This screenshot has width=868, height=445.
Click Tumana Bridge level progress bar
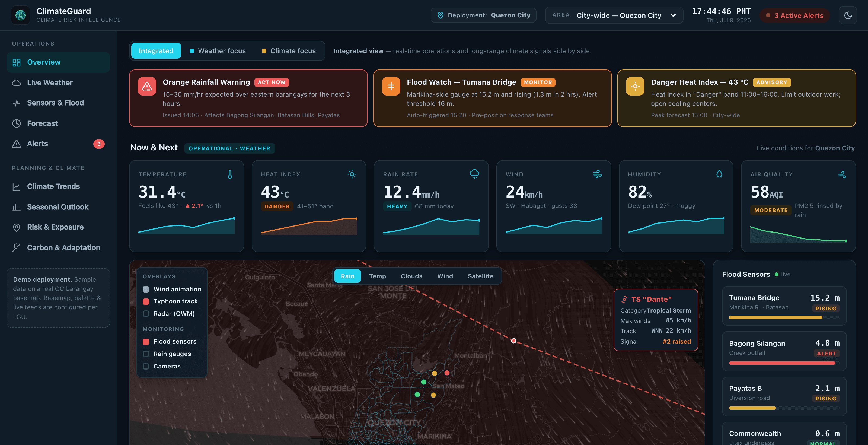coord(784,317)
